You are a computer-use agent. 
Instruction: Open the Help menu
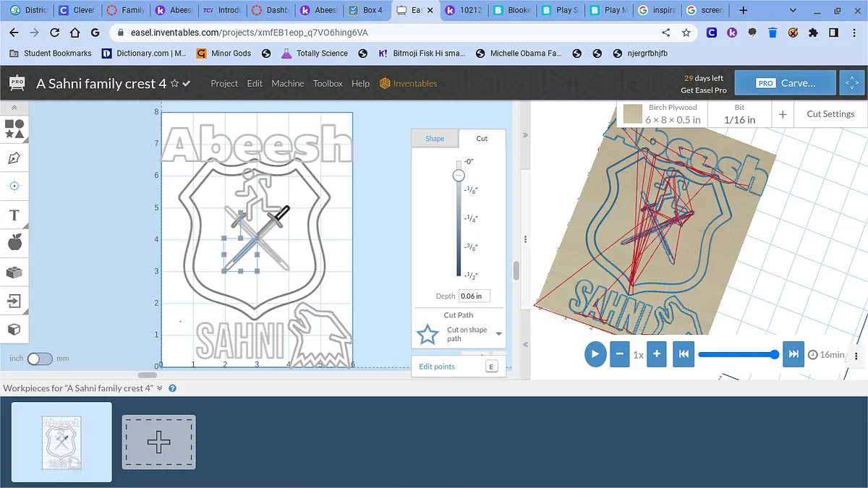tap(360, 83)
